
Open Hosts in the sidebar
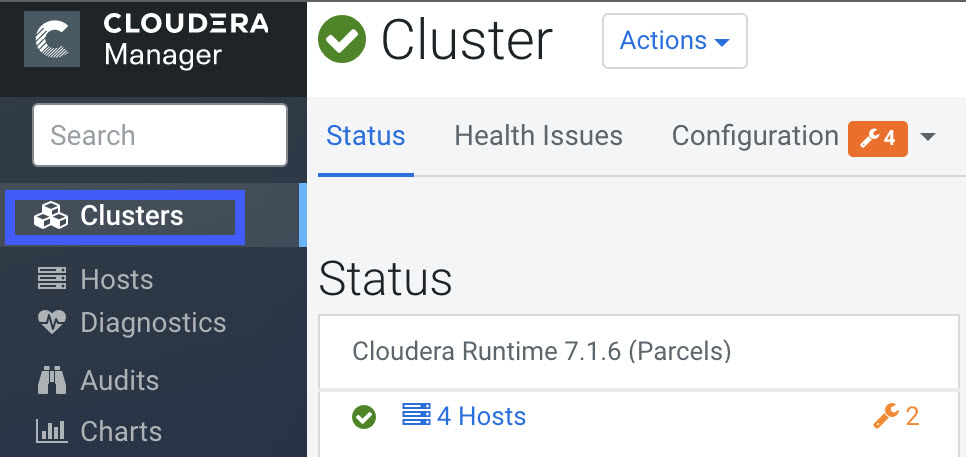pyautogui.click(x=117, y=280)
